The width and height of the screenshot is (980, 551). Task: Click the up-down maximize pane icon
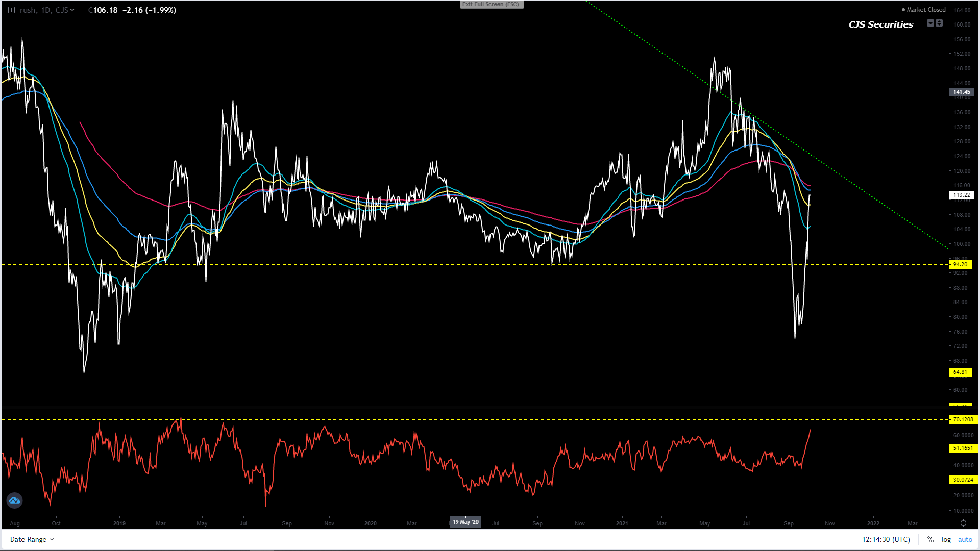pyautogui.click(x=939, y=23)
